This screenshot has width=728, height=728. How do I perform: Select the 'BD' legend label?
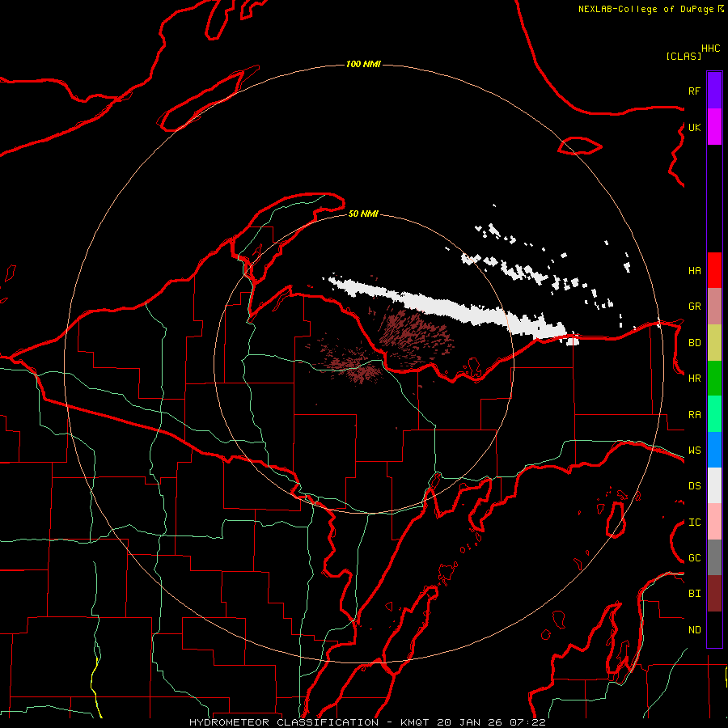click(694, 343)
